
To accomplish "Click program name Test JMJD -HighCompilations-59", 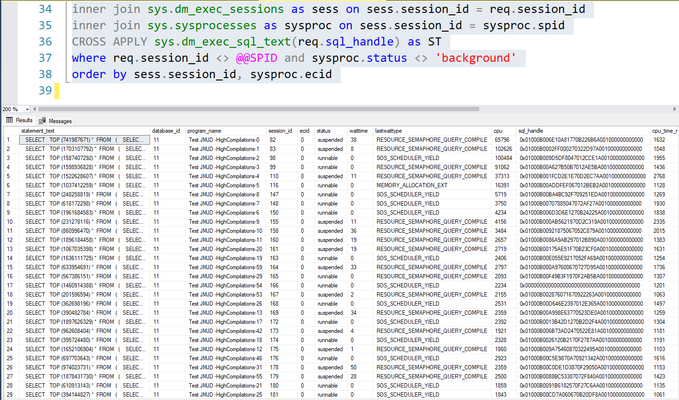I will [x=226, y=267].
